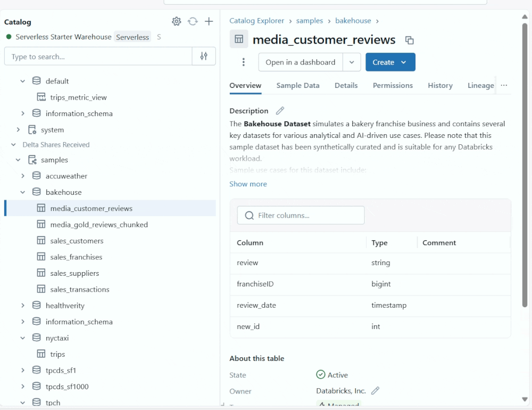Open the search filter options icon
532x410 pixels.
coord(204,56)
